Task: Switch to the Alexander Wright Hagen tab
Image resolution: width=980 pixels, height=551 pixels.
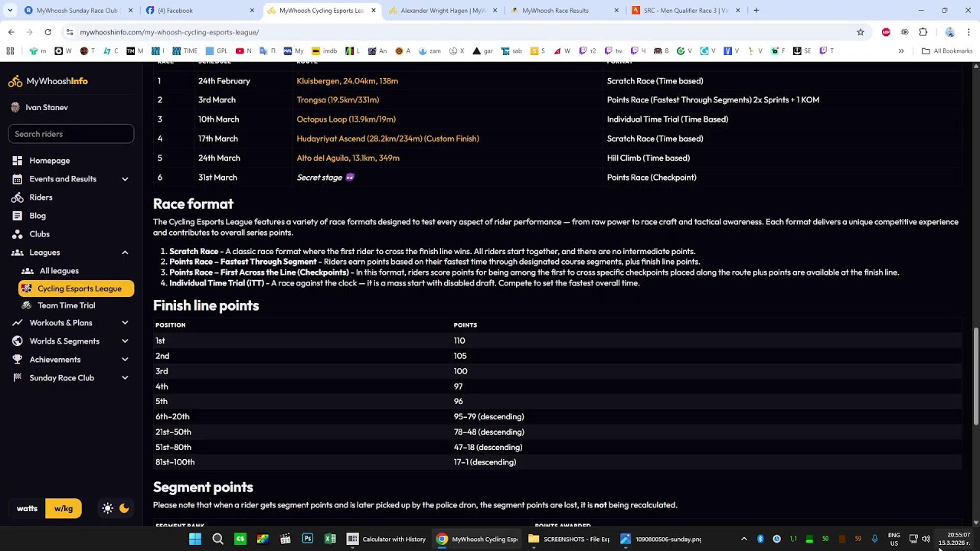Action: pyautogui.click(x=443, y=11)
